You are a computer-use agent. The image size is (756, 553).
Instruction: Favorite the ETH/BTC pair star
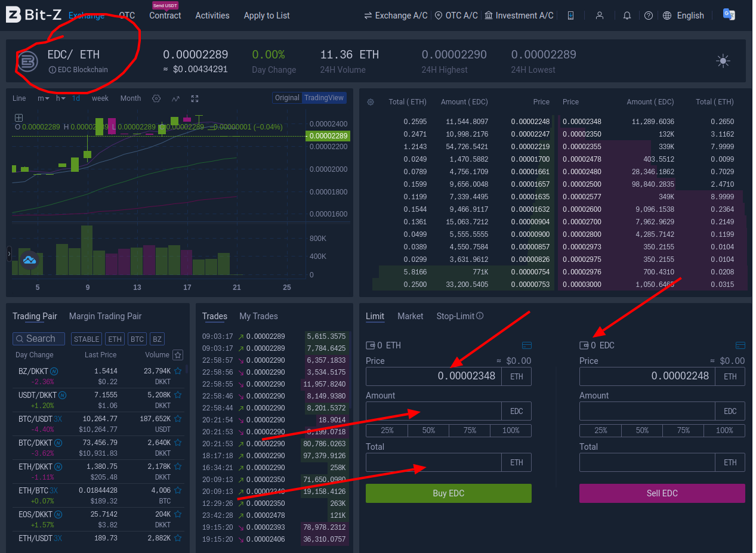[178, 490]
